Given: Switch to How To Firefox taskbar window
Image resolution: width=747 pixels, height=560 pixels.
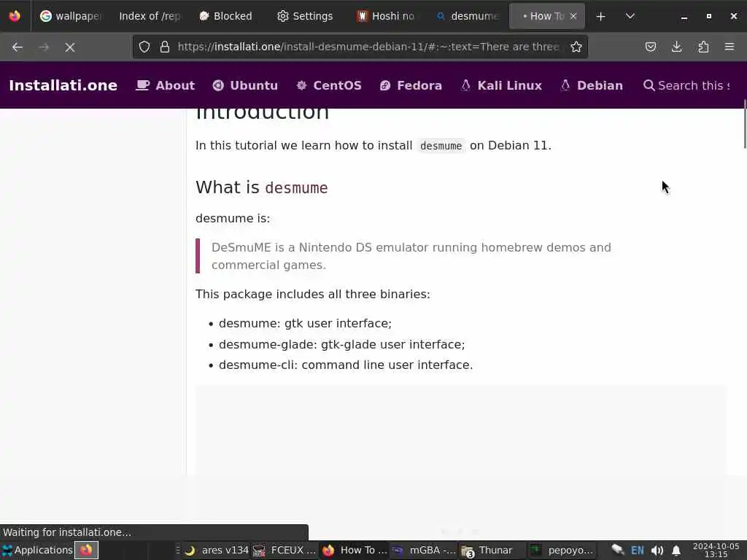Looking at the screenshot, I should click(355, 550).
